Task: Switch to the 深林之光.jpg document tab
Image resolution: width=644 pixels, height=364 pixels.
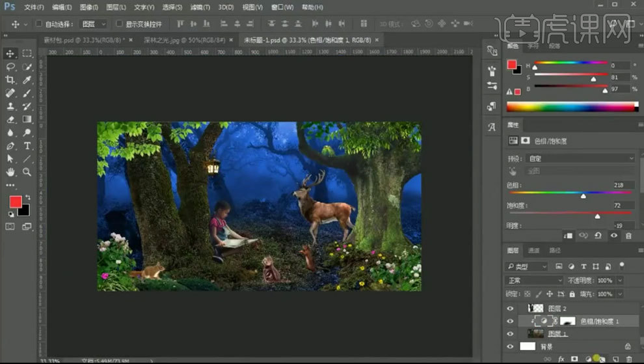Action: (184, 40)
